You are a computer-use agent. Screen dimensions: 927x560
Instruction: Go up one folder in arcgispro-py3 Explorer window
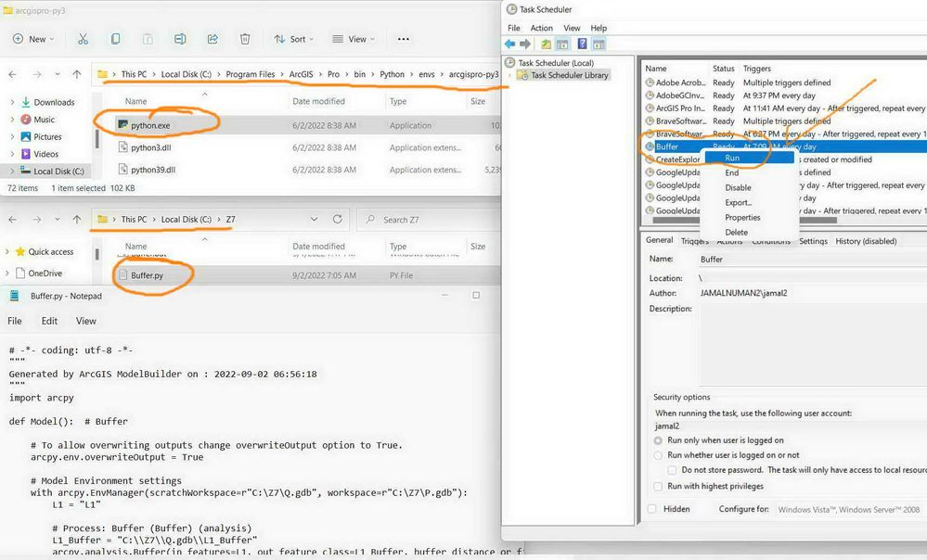tap(77, 74)
